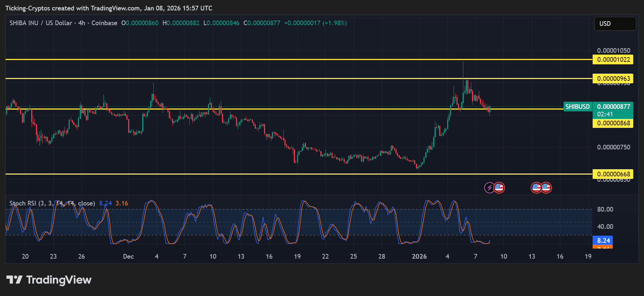Click the Stoch RSI indicator legend title
644x296 pixels.
click(52, 203)
